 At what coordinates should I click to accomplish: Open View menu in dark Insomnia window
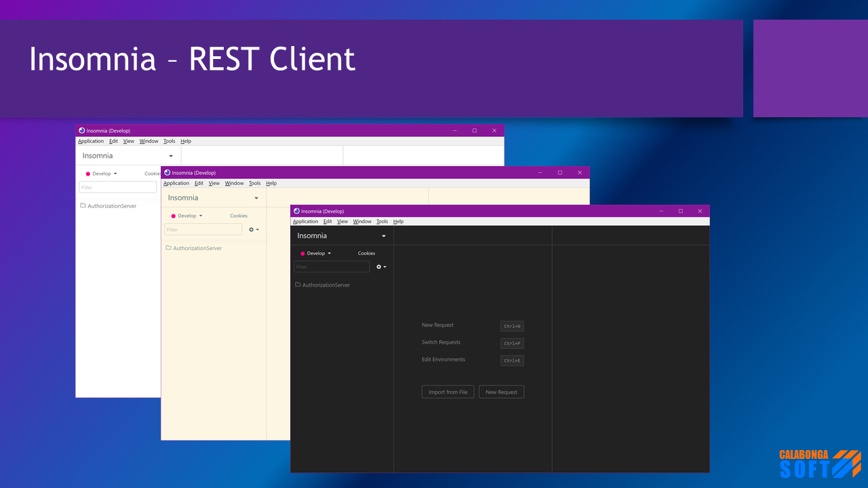pos(342,222)
